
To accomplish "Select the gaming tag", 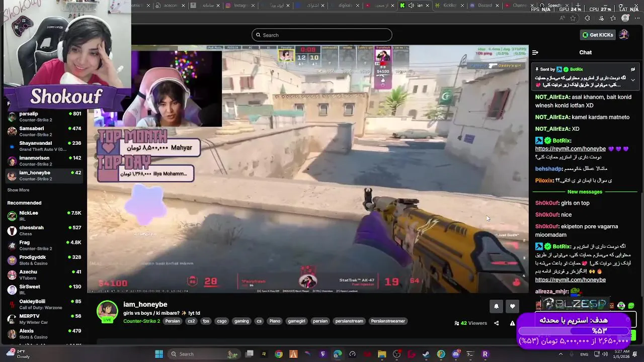I will point(242,321).
